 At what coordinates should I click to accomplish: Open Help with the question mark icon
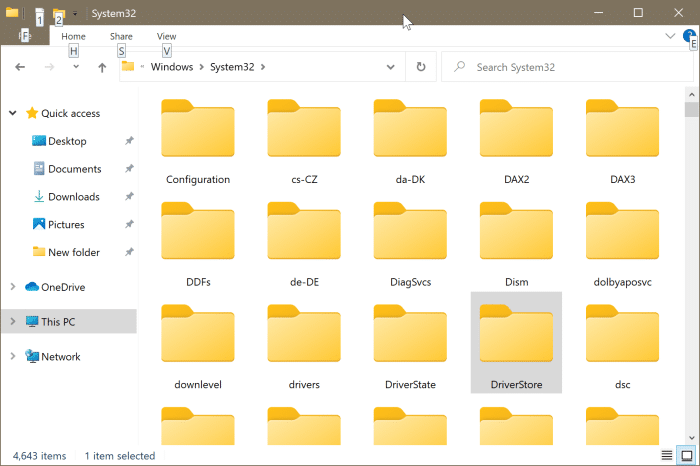point(689,36)
